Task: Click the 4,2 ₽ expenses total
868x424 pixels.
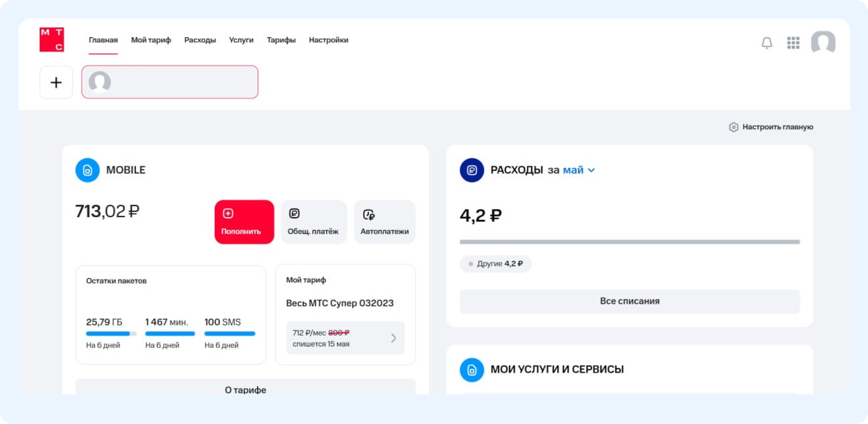Action: point(481,215)
